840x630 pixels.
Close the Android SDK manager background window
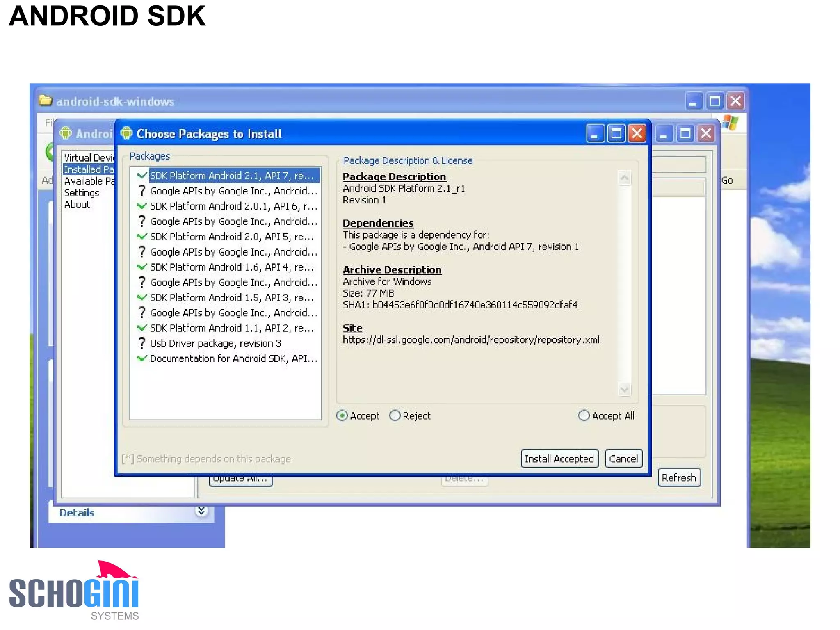coord(706,133)
